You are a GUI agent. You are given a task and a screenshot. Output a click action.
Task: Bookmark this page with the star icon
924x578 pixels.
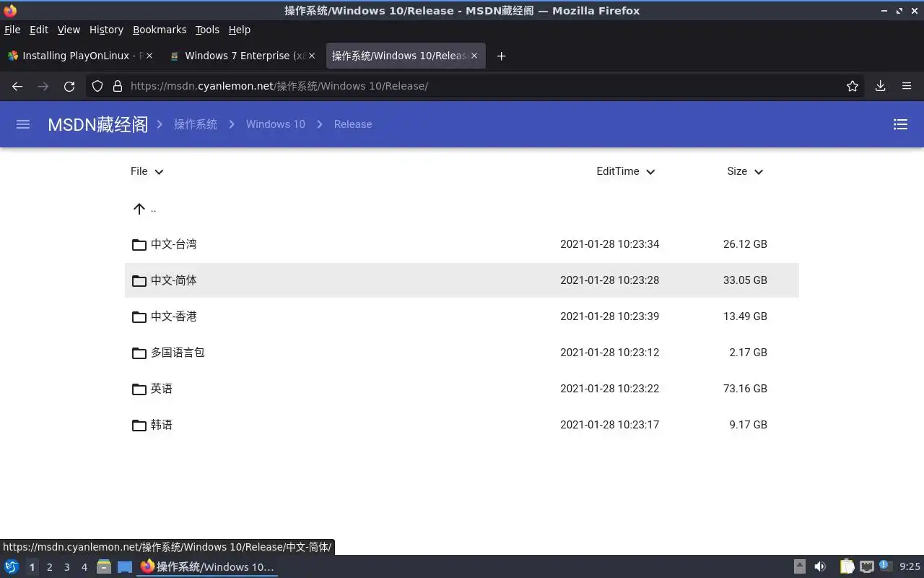coord(853,86)
